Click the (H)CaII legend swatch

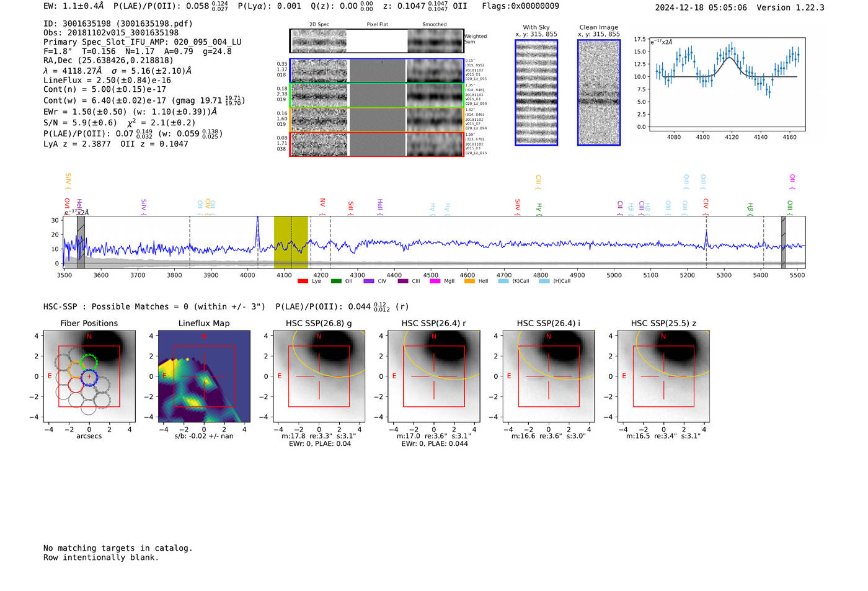(544, 281)
